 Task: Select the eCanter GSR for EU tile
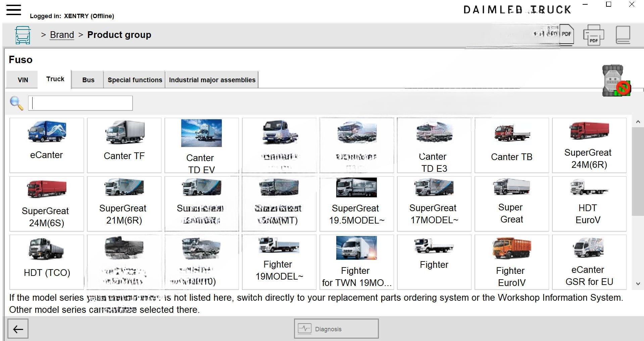click(589, 262)
